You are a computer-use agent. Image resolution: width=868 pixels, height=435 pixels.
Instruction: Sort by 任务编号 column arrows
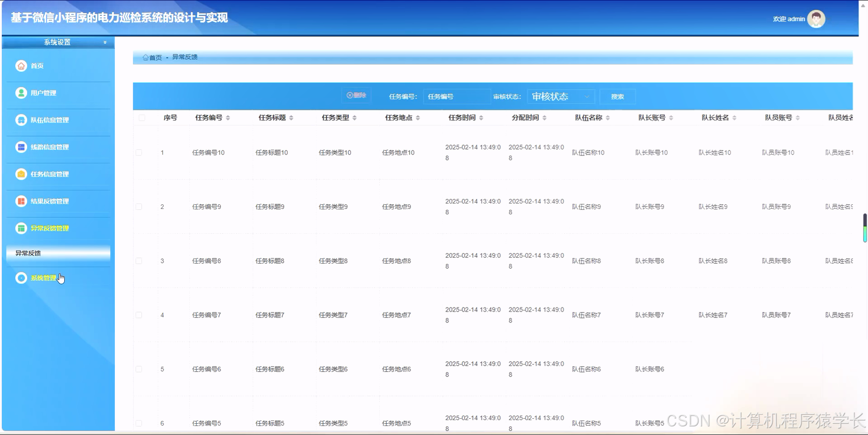click(228, 118)
